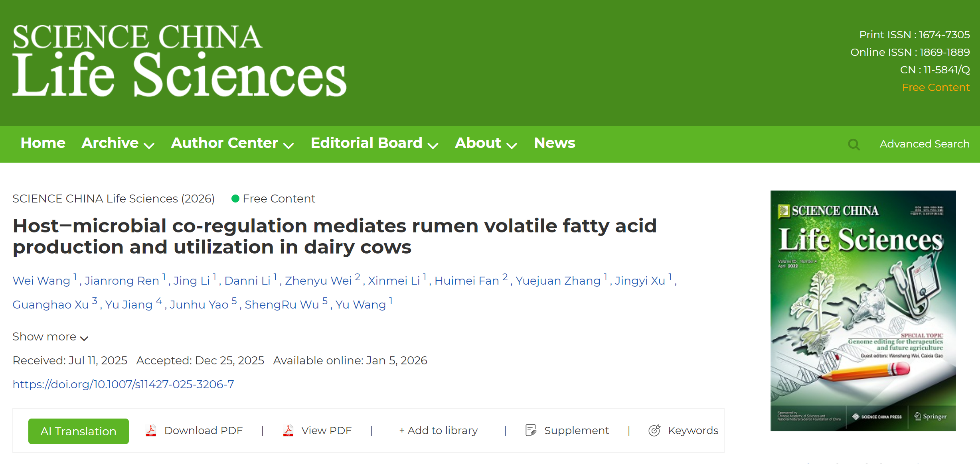This screenshot has width=980, height=464.
Task: Open the About dropdown menu
Action: [486, 144]
